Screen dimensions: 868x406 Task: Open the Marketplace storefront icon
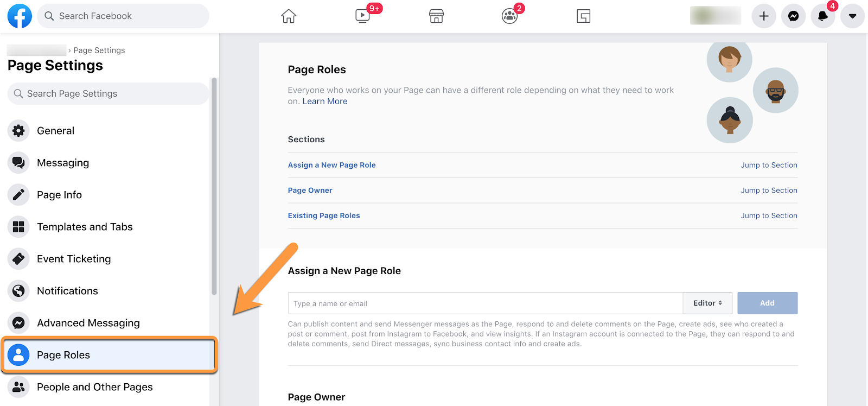pos(436,16)
